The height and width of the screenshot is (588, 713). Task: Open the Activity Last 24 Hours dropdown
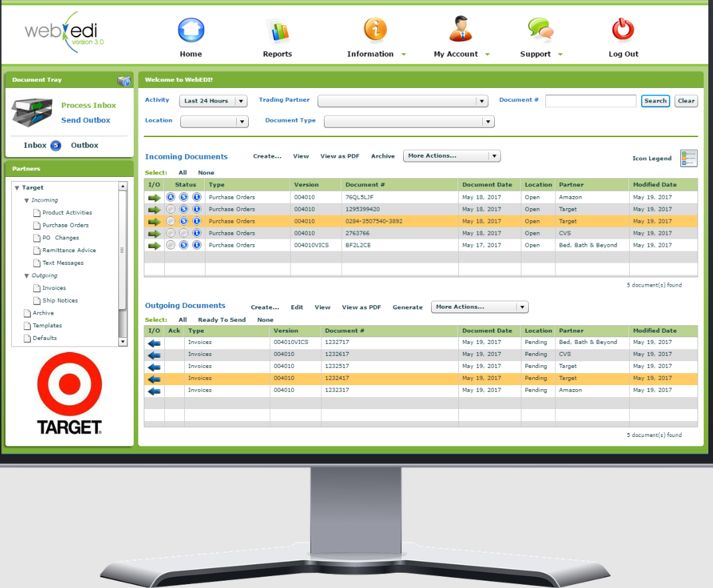pos(214,101)
